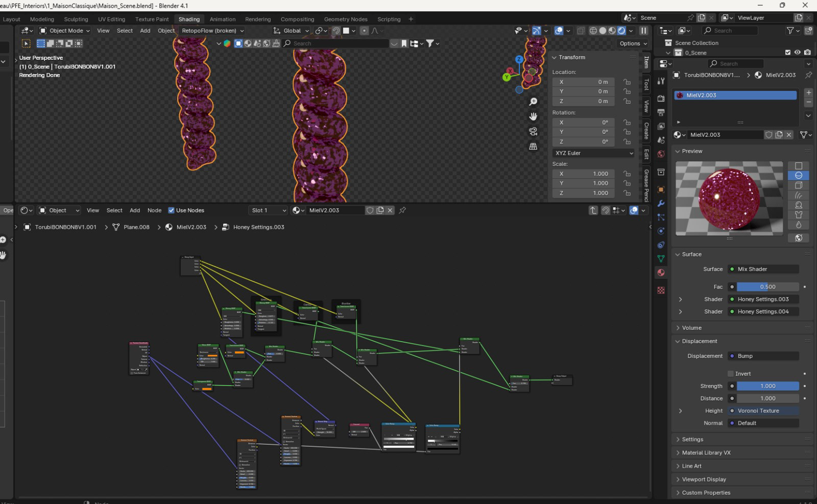The image size is (817, 504).
Task: Open the Object Data properties tab icon
Action: coord(661,258)
